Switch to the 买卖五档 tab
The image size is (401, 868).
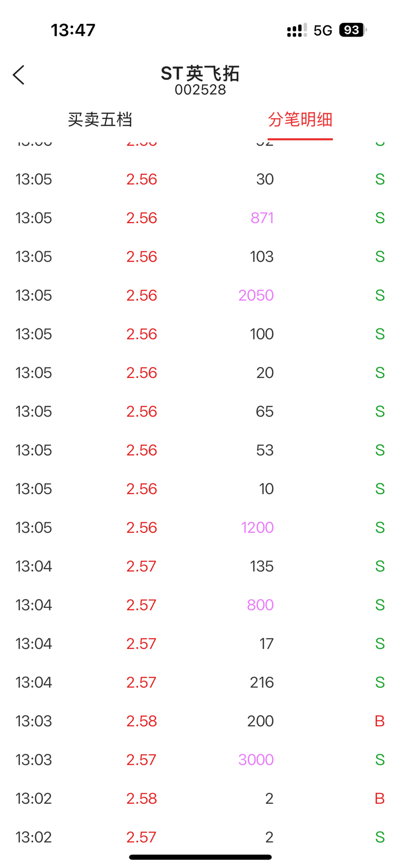(x=100, y=120)
